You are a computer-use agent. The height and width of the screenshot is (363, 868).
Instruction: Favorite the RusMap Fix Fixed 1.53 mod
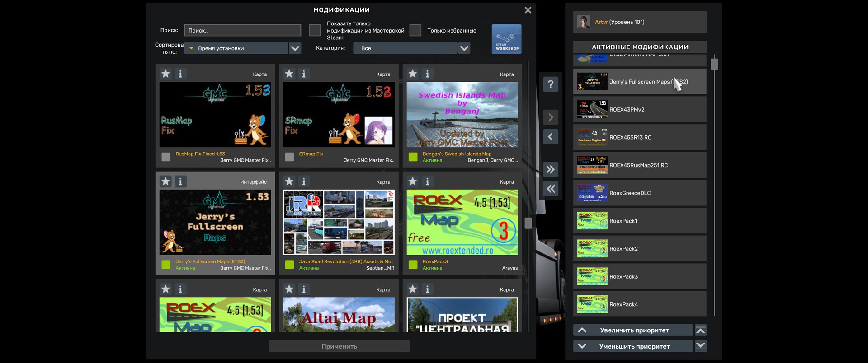pyautogui.click(x=166, y=74)
